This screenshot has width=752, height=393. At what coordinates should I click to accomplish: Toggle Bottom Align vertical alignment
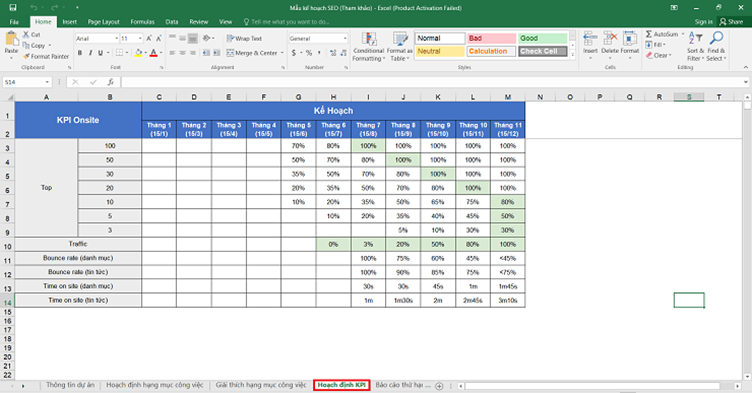192,38
